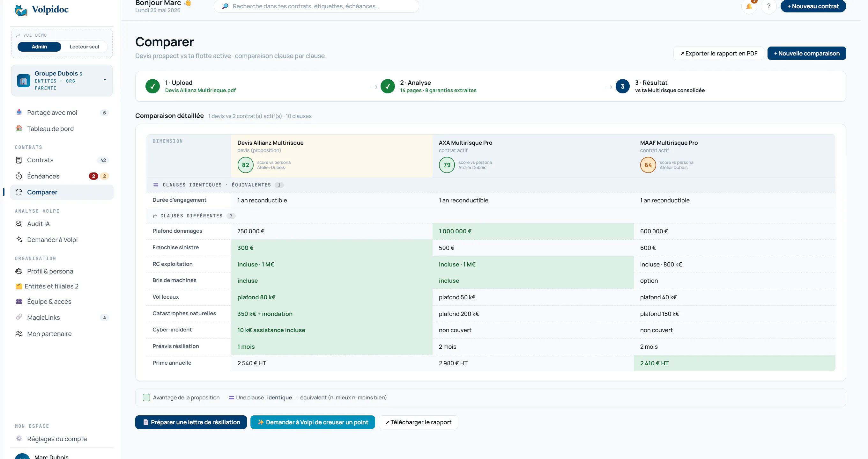Click the AXA Plafond dommages 1 000 000 € cell

coord(533,231)
